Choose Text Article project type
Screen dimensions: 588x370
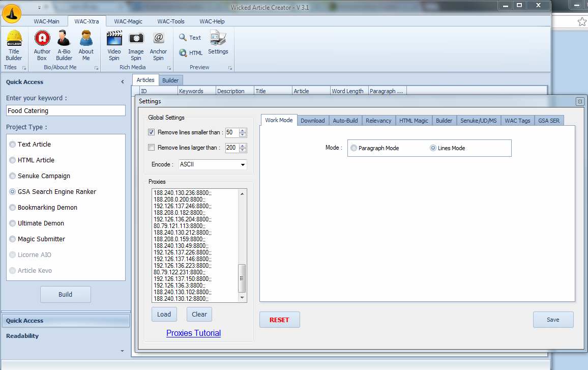coord(30,145)
